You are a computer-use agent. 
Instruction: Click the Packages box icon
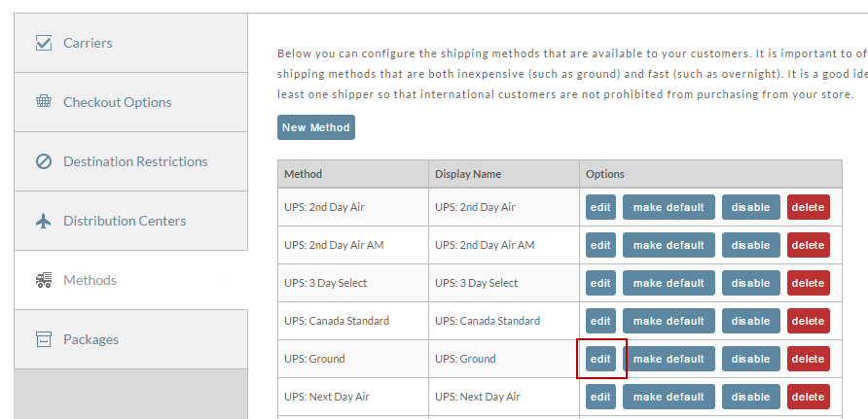coord(44,339)
